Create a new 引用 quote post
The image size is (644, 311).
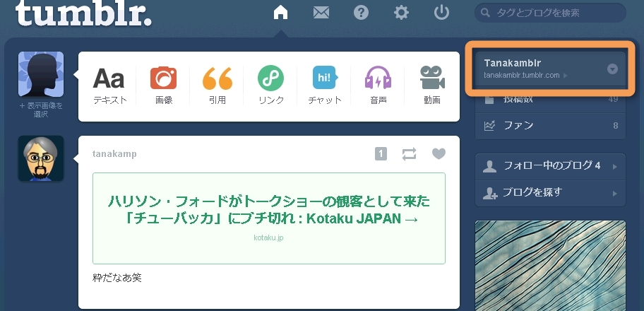[217, 86]
